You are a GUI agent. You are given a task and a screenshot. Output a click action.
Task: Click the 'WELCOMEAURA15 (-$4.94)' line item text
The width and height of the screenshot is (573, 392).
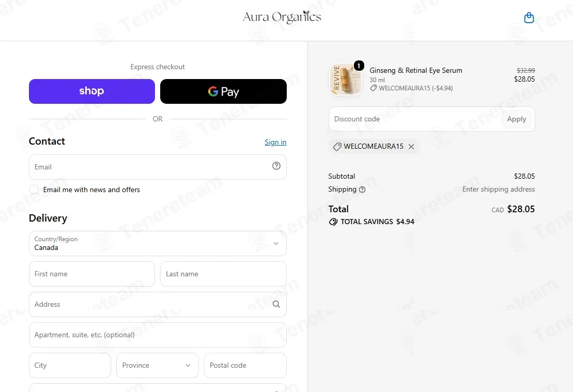click(x=416, y=88)
